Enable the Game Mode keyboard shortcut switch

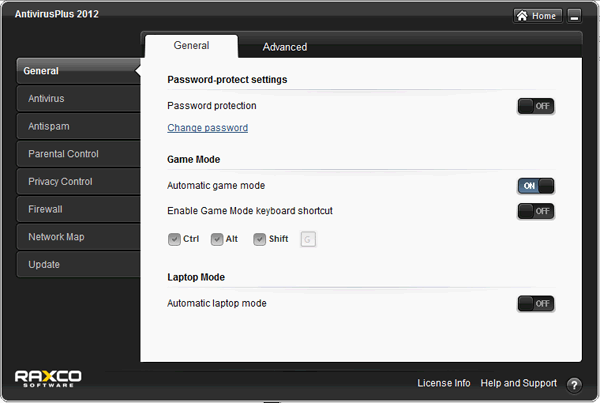[x=535, y=211]
